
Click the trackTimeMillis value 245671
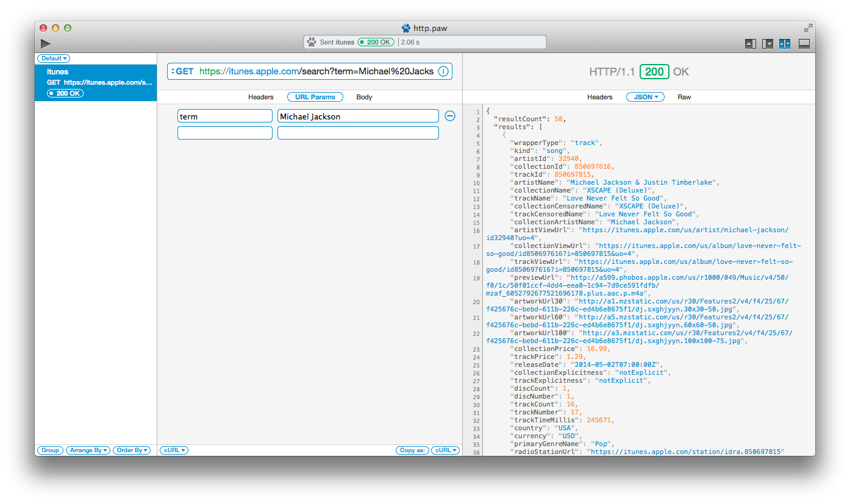tap(598, 421)
